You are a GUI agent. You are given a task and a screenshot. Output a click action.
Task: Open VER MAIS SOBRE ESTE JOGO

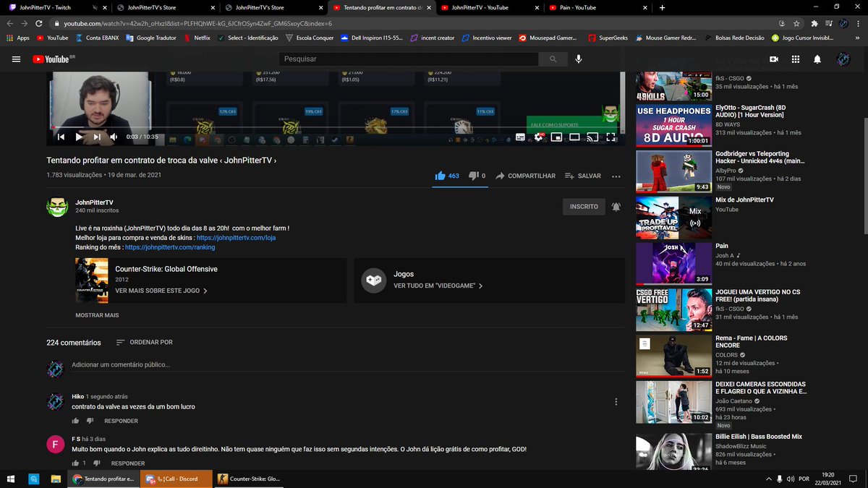[161, 290]
